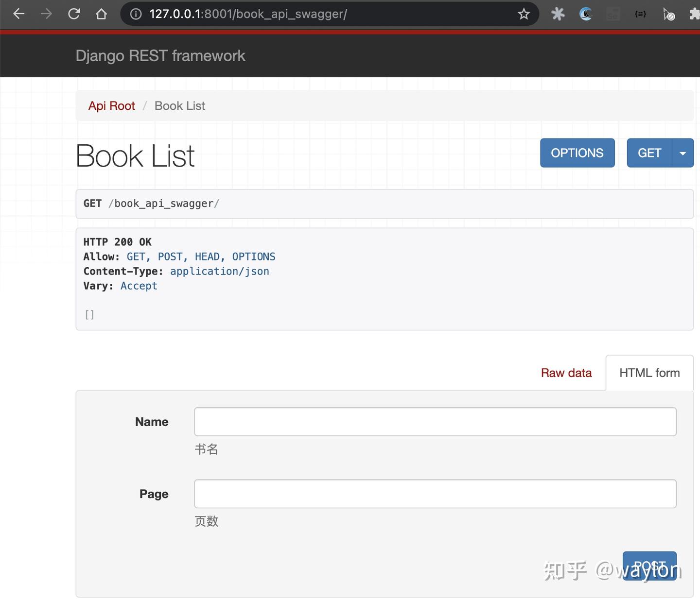Focus the Name input field

435,422
